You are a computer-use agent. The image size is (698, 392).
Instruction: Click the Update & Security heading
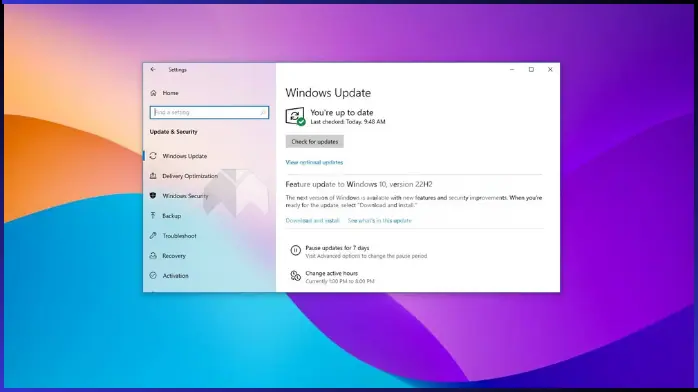pos(174,132)
